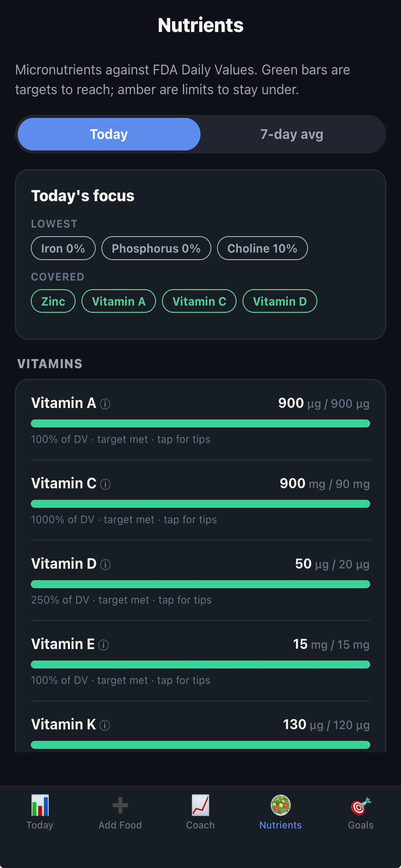This screenshot has width=401, height=868.
Task: Select the Iron 0% chip
Action: [63, 248]
